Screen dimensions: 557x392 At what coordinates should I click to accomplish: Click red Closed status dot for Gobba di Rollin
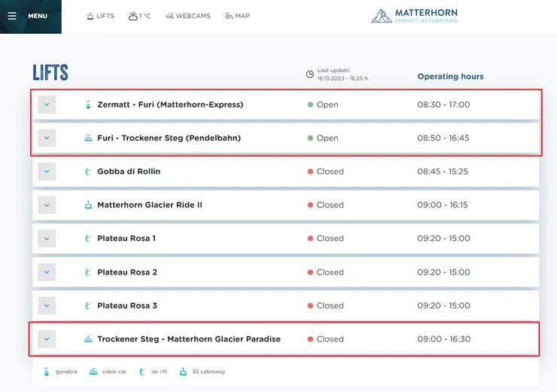coord(310,172)
